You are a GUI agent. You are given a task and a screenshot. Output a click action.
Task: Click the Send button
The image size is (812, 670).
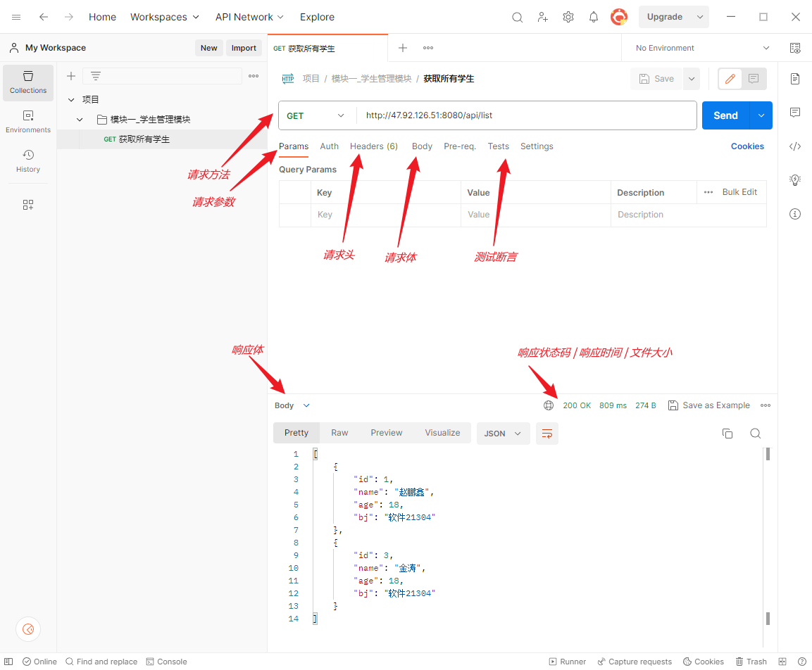tap(725, 115)
